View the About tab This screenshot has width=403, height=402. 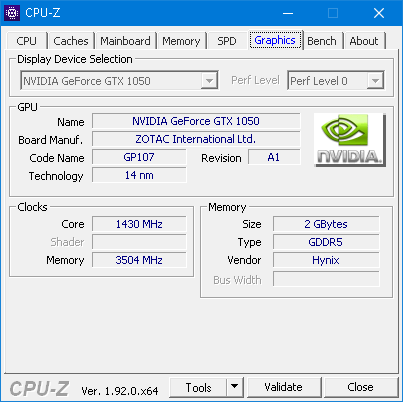click(364, 41)
